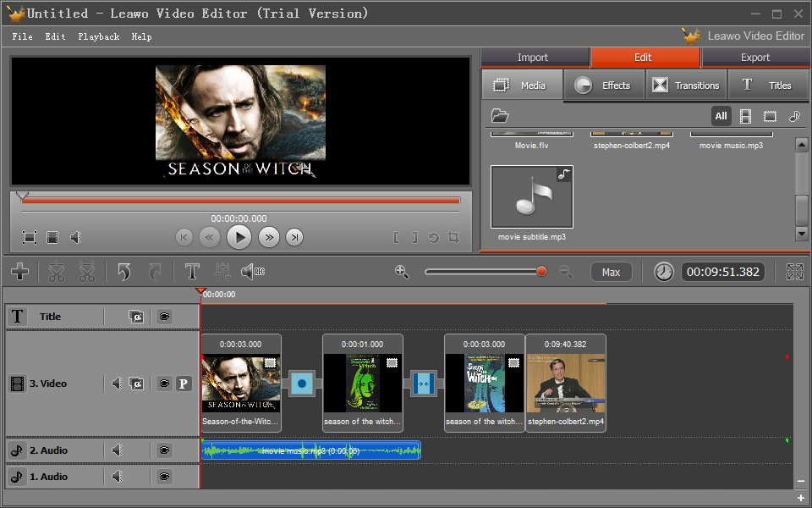The image size is (812, 508).
Task: Switch to the Import tab
Action: (x=535, y=58)
